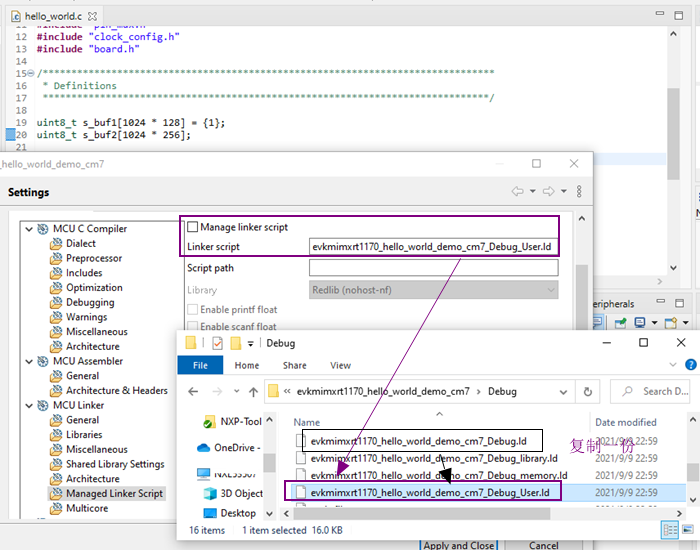
Task: Select Architecture & Headers item
Action: [x=117, y=391]
